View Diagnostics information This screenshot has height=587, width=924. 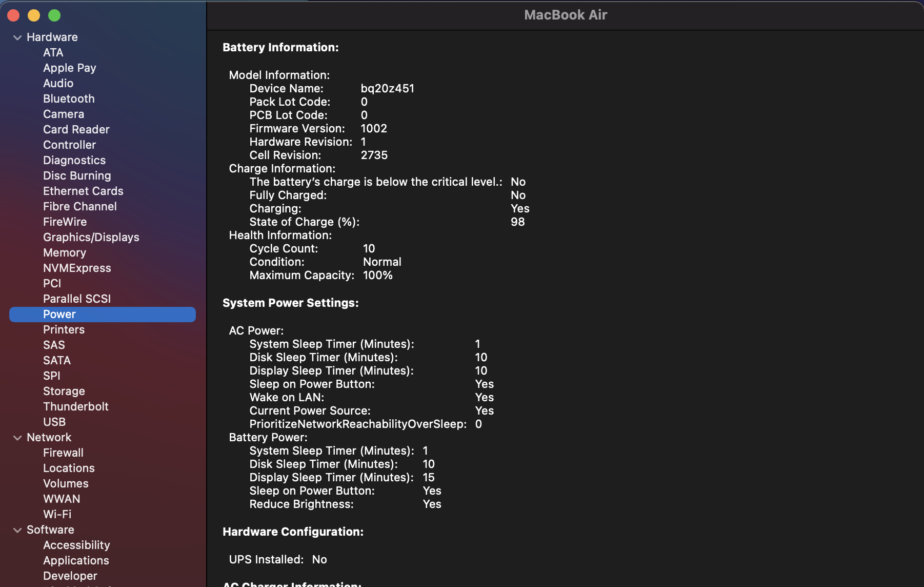(x=74, y=161)
